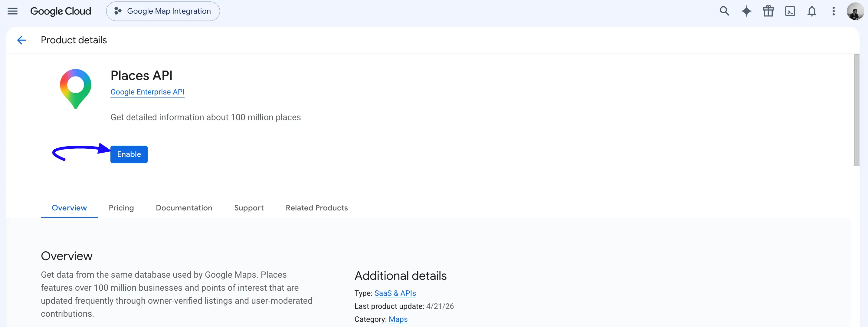Image resolution: width=868 pixels, height=327 pixels.
Task: Open the Related Products tab
Action: pyautogui.click(x=317, y=208)
